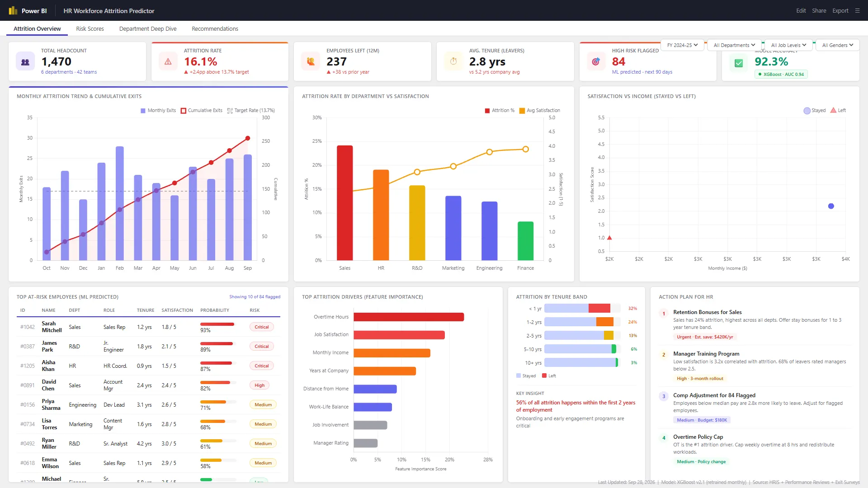The height and width of the screenshot is (488, 868).
Task: Click the Total Headcount people icon
Action: [x=25, y=61]
